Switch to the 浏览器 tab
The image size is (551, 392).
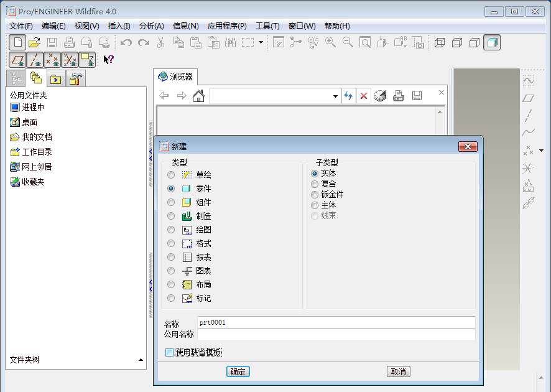click(175, 77)
